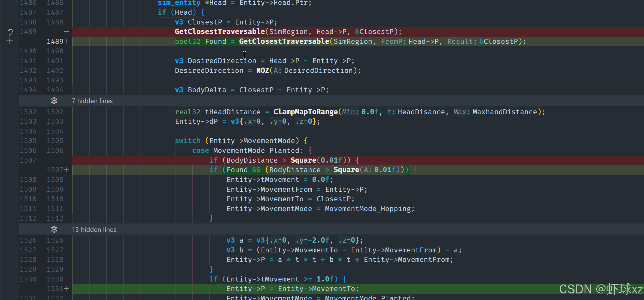Click the revert change arrow icon
The image size is (644, 300).
pyautogui.click(x=10, y=32)
